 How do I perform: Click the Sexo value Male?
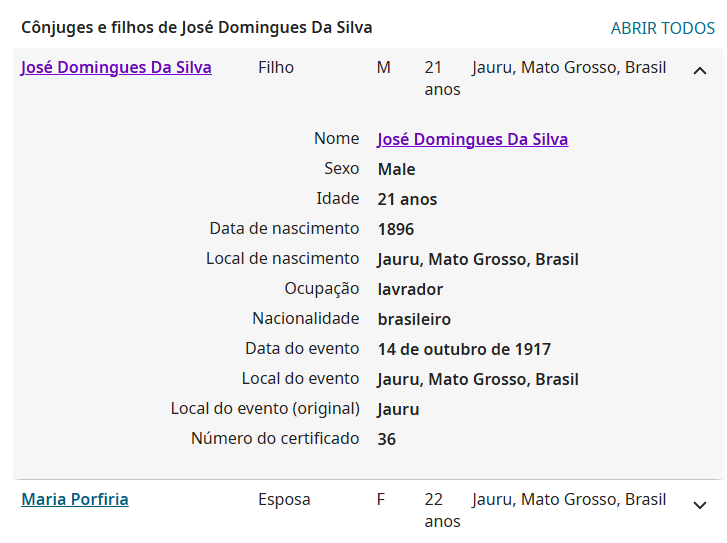coord(396,169)
